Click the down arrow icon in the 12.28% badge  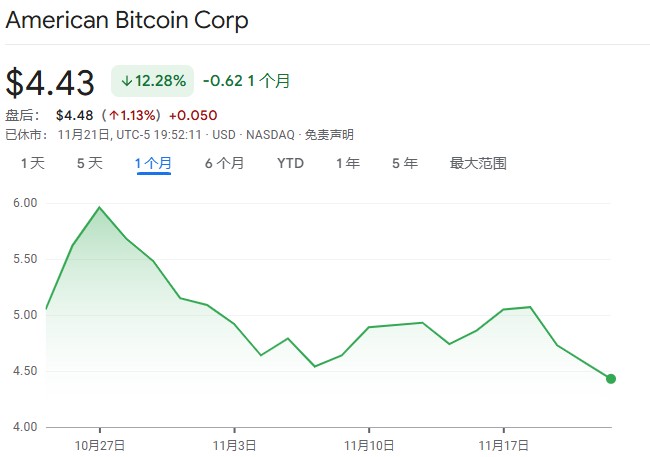click(129, 81)
